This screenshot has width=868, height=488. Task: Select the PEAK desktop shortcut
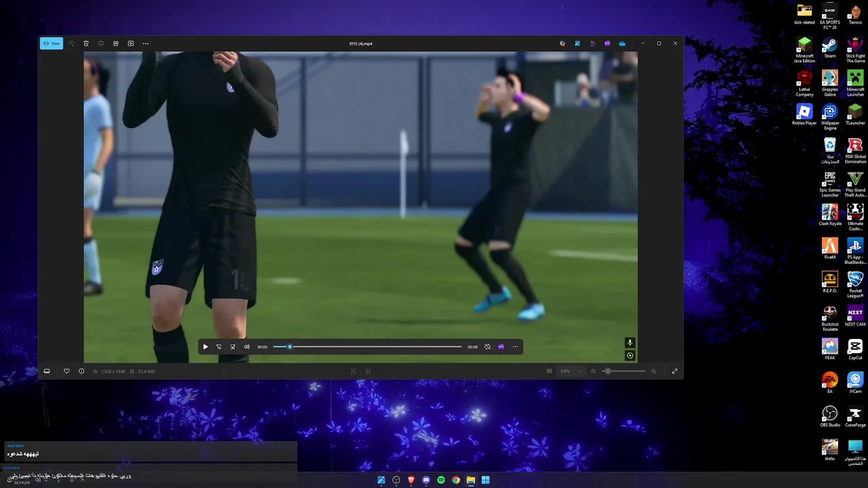point(830,350)
